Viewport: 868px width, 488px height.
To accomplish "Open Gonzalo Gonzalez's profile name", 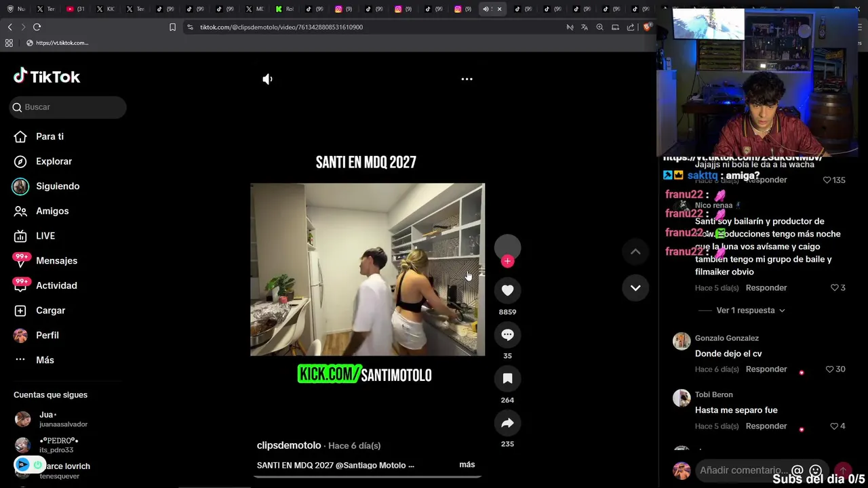I will click(x=726, y=338).
